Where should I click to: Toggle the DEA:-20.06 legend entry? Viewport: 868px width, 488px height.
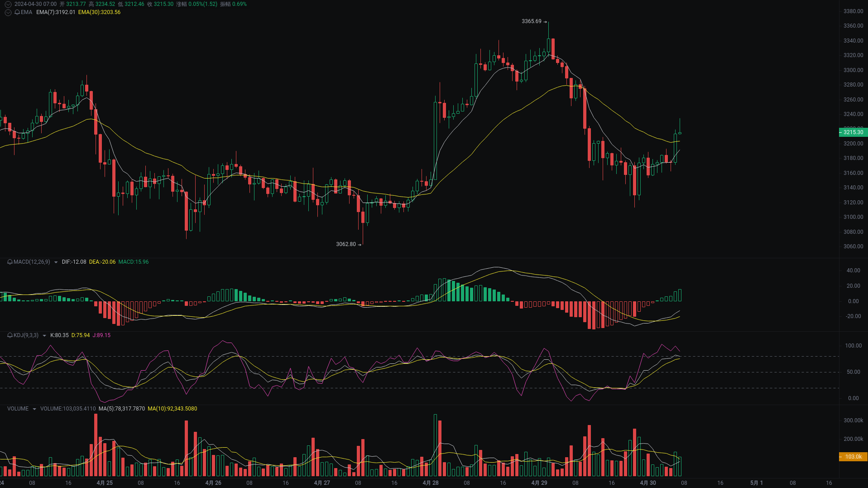102,262
